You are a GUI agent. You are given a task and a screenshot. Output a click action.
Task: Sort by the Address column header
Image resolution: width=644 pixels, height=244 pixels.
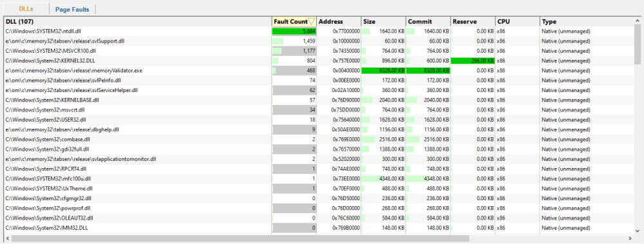339,22
